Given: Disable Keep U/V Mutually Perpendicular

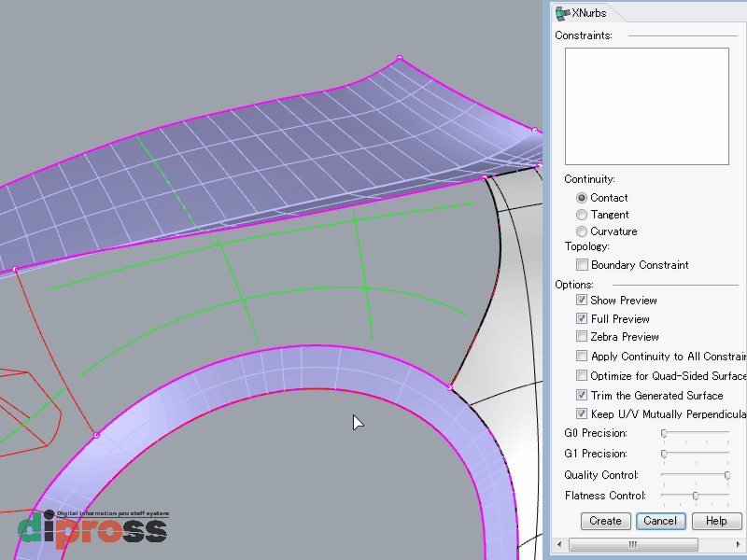Looking at the screenshot, I should click(x=582, y=413).
